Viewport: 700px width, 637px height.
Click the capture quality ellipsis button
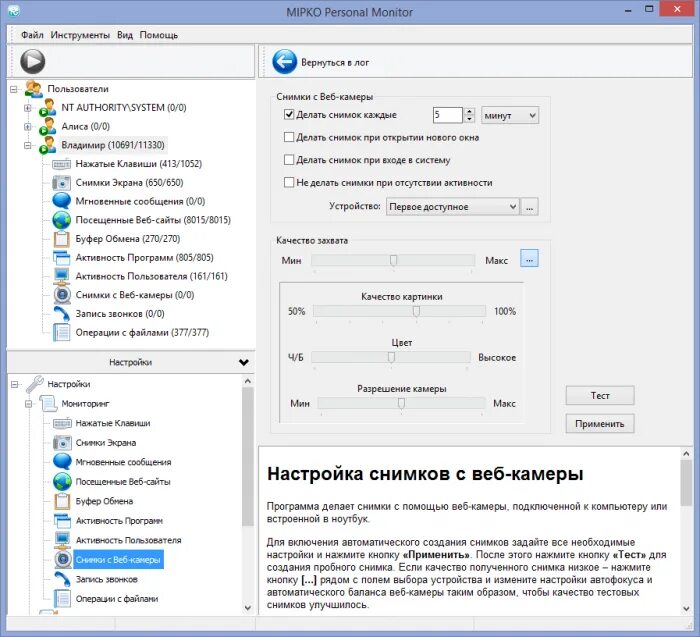pyautogui.click(x=529, y=258)
